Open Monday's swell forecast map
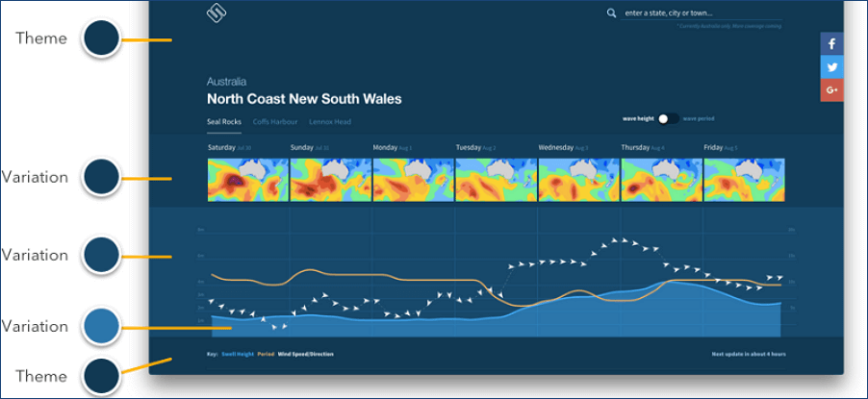Image resolution: width=868 pixels, height=399 pixels. [x=414, y=180]
